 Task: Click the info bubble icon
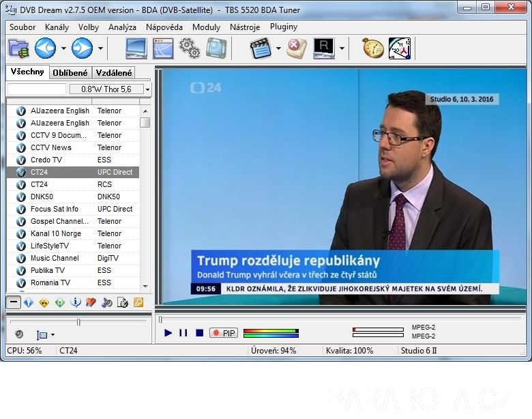tap(75, 302)
